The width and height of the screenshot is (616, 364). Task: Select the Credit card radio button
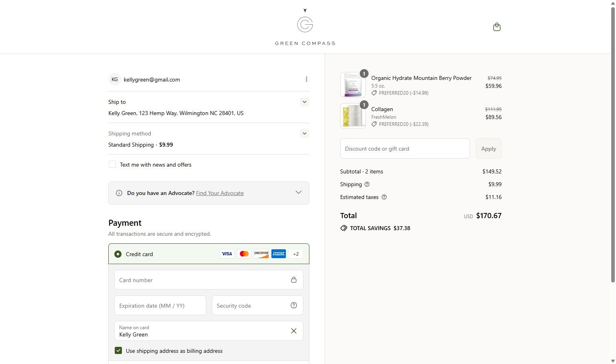118,254
